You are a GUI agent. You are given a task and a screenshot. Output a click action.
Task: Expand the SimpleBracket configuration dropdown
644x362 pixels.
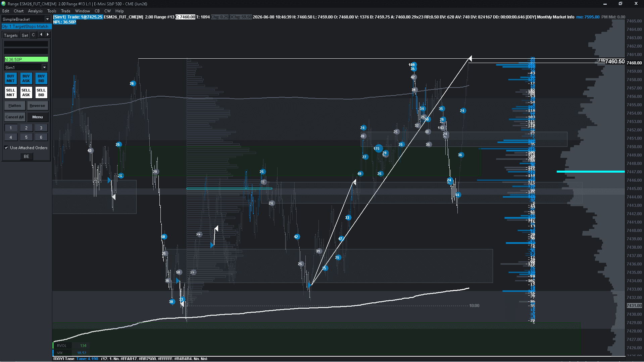[x=47, y=19]
